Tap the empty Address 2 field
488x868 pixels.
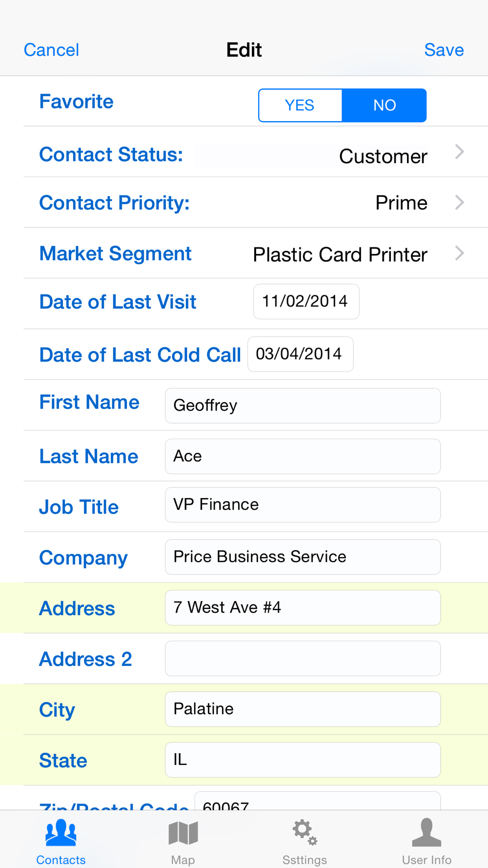[303, 659]
